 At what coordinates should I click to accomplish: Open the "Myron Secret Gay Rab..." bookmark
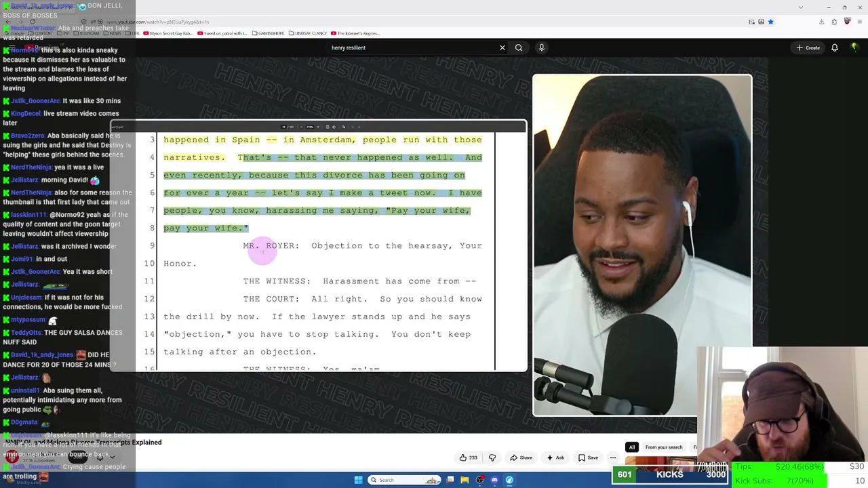170,33
